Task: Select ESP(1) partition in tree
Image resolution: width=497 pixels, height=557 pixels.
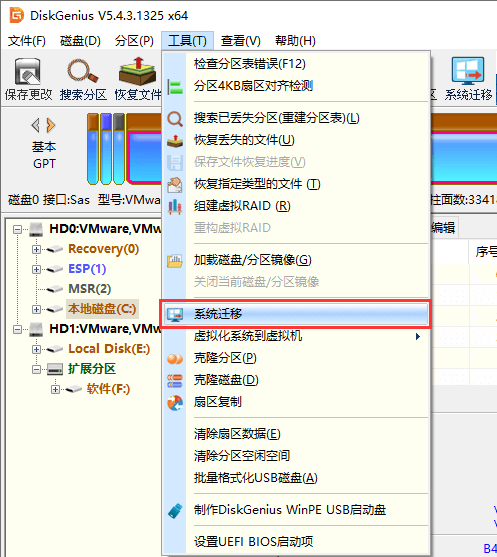Action: coord(87,269)
